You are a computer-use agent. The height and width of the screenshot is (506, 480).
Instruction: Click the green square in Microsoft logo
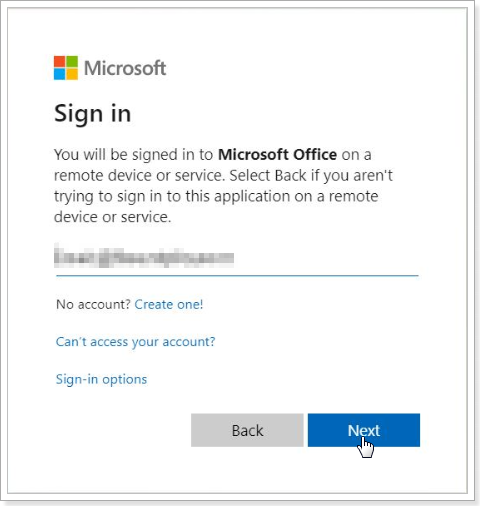72,61
